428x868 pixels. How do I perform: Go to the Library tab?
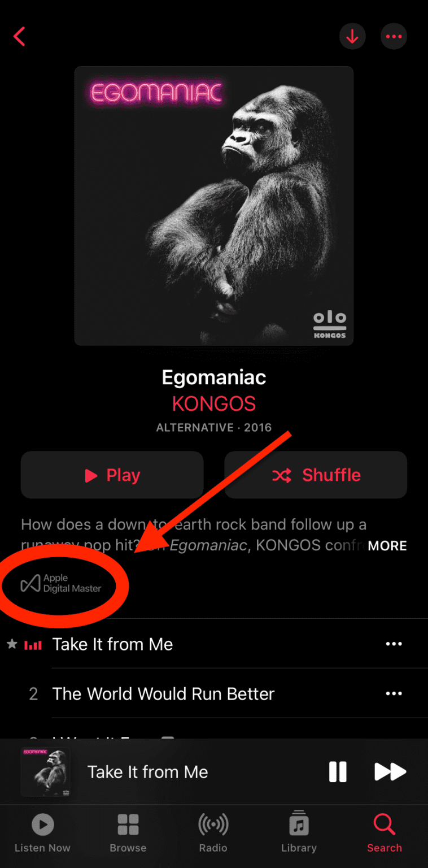point(299,833)
